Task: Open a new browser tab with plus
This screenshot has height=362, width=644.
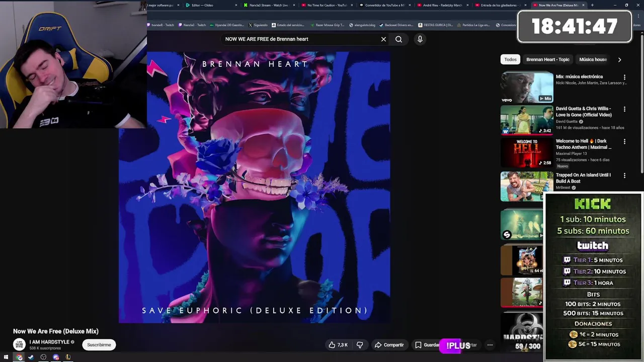Action: pos(592,5)
